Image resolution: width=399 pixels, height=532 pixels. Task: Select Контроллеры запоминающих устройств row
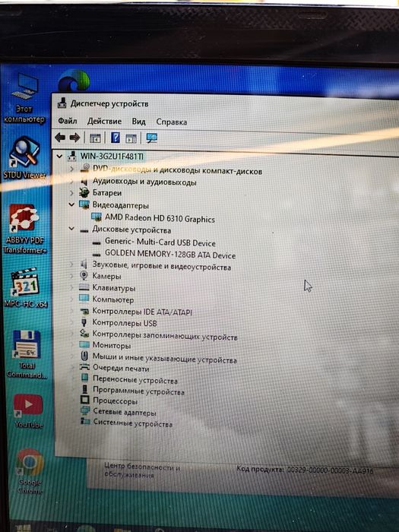(165, 335)
